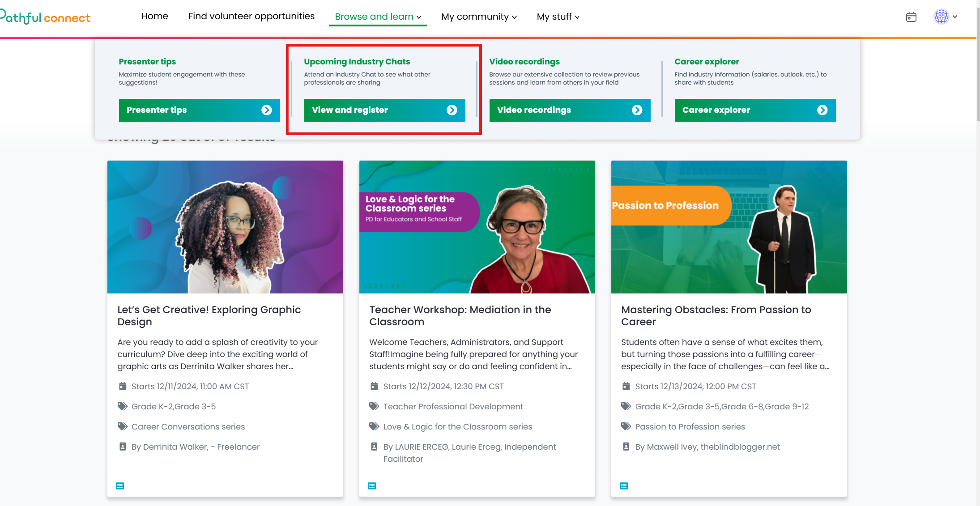Click the Graphic Design card description text

point(217,354)
